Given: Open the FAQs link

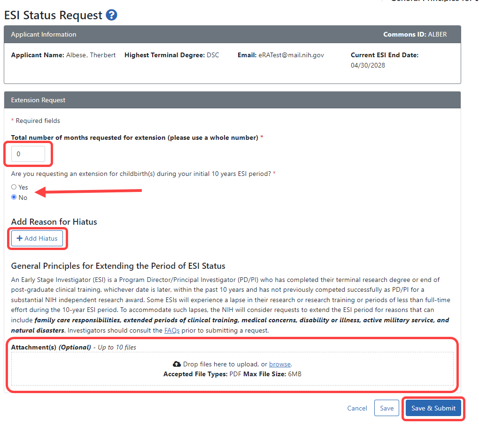Looking at the screenshot, I should click(172, 330).
